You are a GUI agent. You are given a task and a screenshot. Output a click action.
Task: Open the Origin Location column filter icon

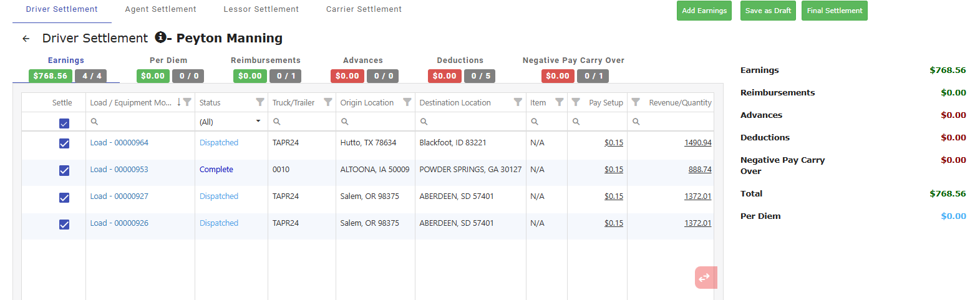(x=407, y=102)
